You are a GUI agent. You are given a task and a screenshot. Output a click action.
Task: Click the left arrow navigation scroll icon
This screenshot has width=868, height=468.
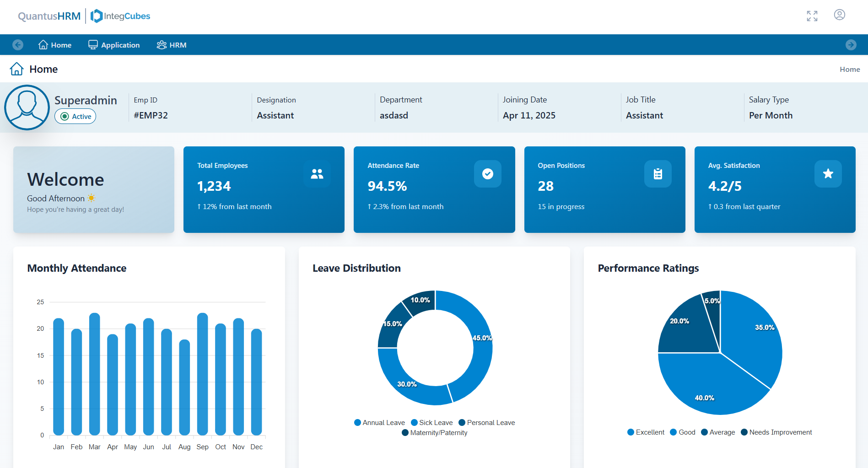coord(18,45)
